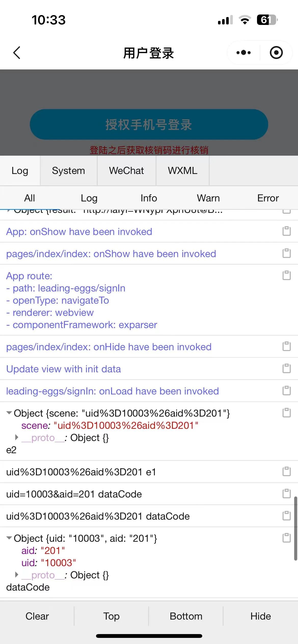The width and height of the screenshot is (298, 644).
Task: Collapse the Object scene log entry
Action: click(x=9, y=413)
